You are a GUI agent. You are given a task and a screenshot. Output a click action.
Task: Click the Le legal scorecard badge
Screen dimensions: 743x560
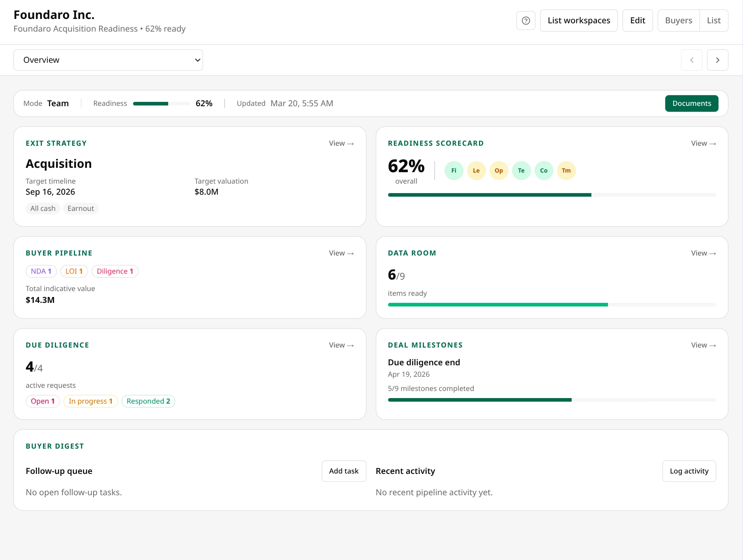476,170
